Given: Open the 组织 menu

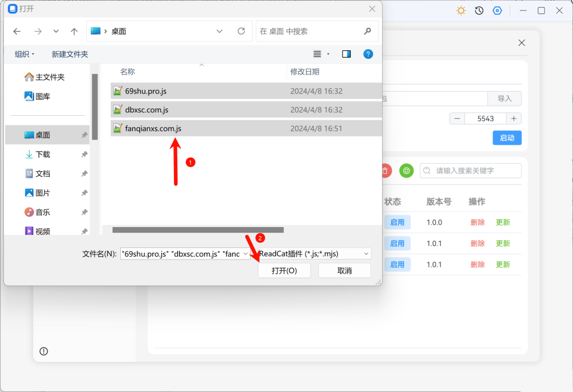Looking at the screenshot, I should coord(25,54).
